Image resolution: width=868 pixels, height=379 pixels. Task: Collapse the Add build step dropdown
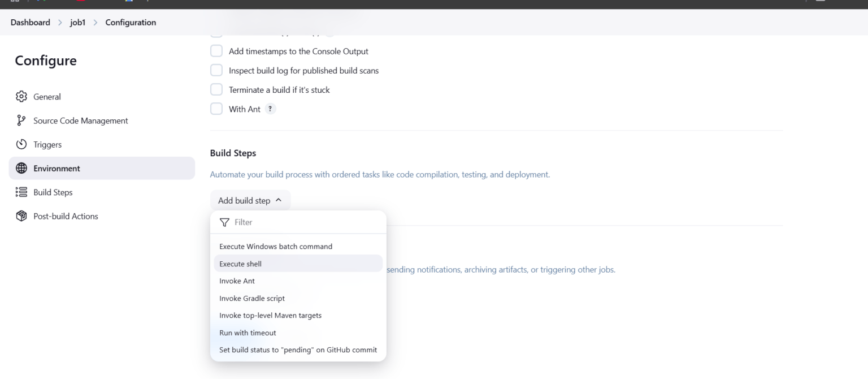tap(250, 200)
